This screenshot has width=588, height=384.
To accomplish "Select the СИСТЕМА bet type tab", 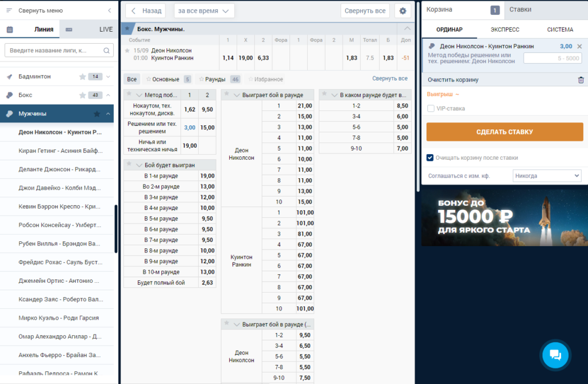I will point(560,30).
